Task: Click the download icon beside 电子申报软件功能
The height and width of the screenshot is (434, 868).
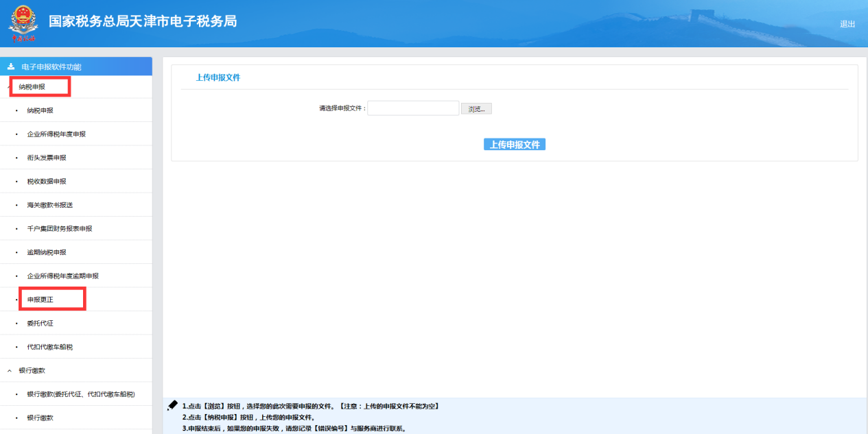Action: 10,67
